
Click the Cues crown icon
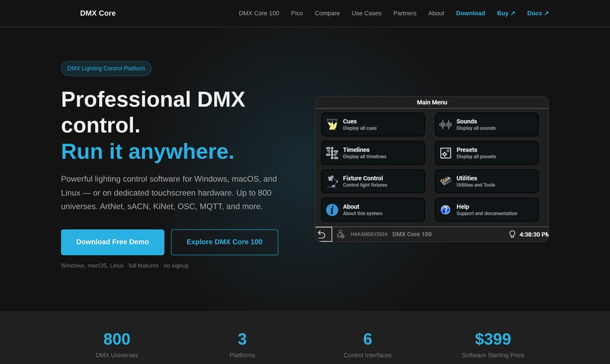[332, 125]
